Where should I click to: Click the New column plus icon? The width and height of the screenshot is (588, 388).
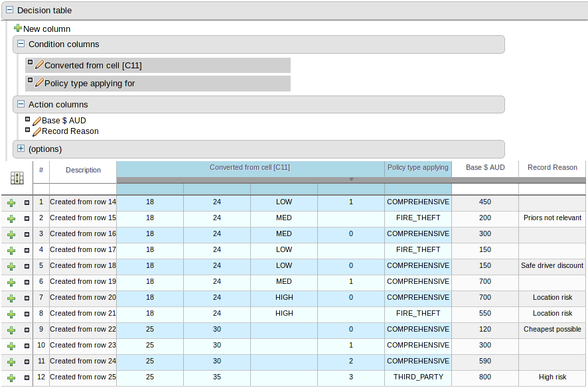click(18, 29)
